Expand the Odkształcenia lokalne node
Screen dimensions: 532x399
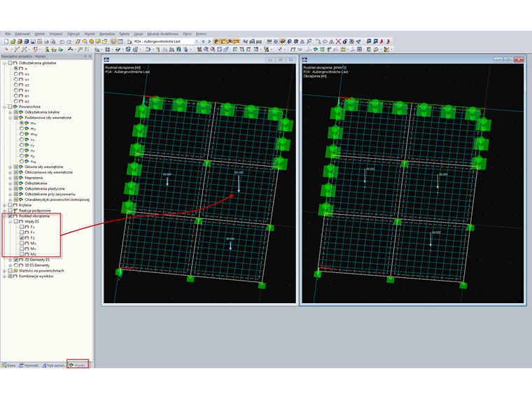(10, 112)
